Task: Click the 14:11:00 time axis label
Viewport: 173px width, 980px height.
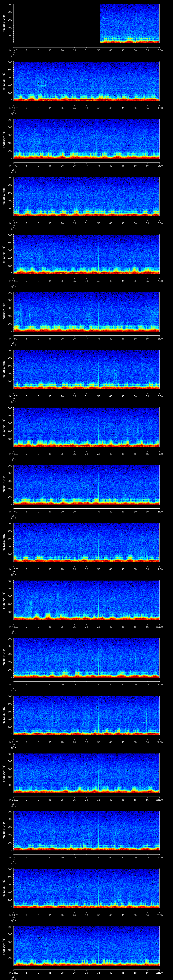Action: (13, 166)
